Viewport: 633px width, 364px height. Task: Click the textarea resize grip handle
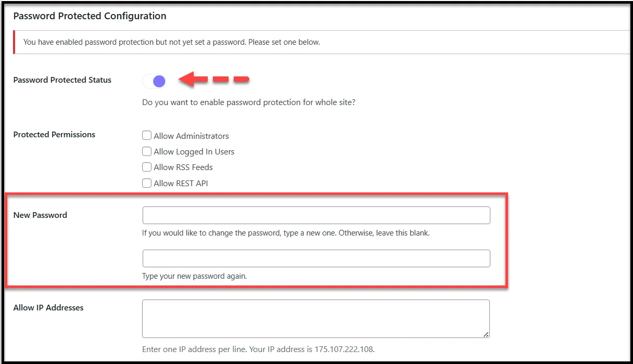pyautogui.click(x=486, y=335)
